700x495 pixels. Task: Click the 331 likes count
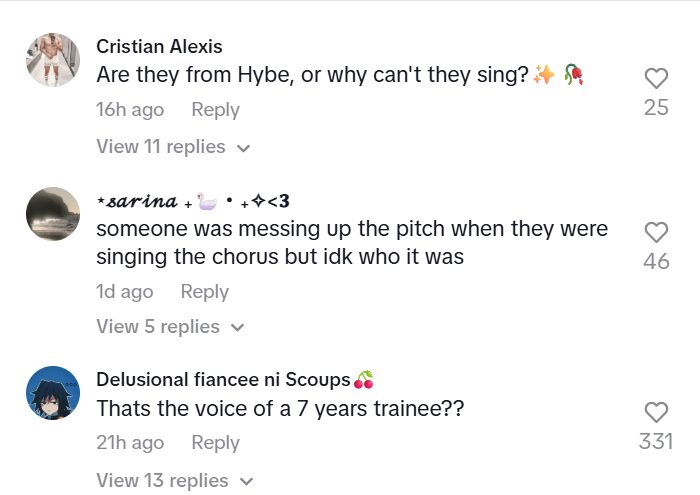pos(656,441)
